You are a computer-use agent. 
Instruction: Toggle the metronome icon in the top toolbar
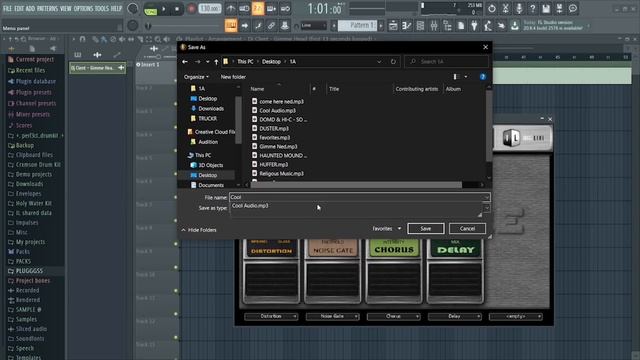point(231,9)
